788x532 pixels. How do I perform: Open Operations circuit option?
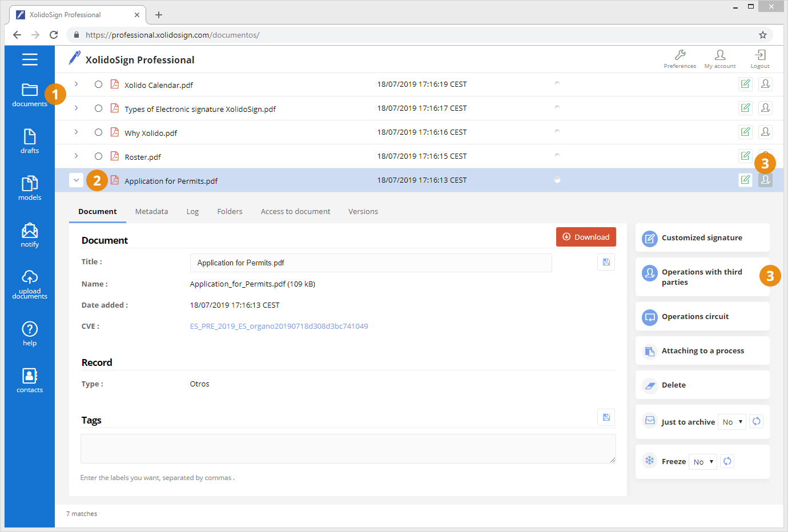click(x=702, y=316)
